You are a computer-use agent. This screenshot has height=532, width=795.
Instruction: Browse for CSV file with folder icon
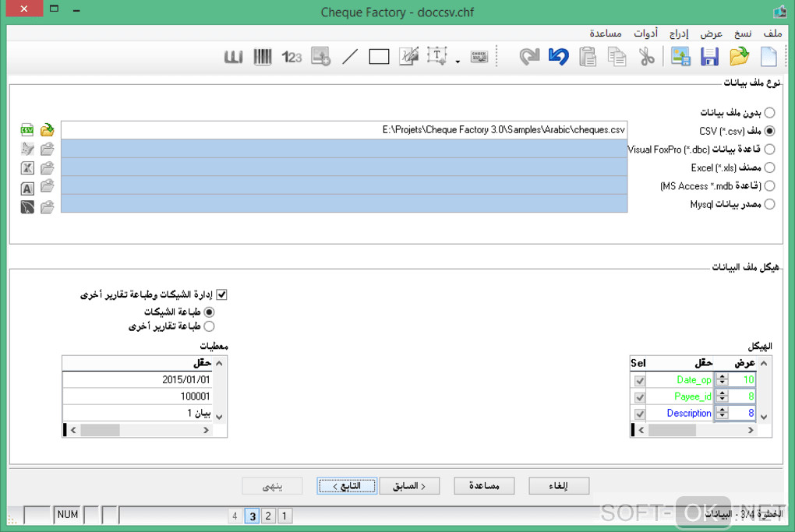point(47,130)
